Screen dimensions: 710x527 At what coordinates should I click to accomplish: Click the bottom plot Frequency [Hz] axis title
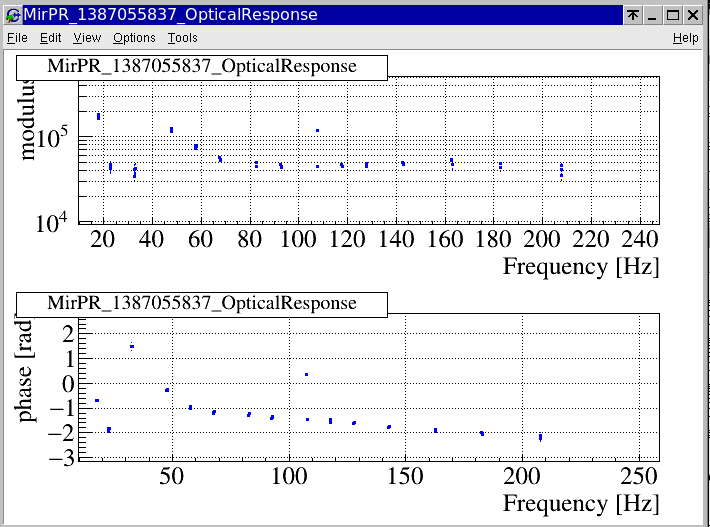(x=580, y=502)
